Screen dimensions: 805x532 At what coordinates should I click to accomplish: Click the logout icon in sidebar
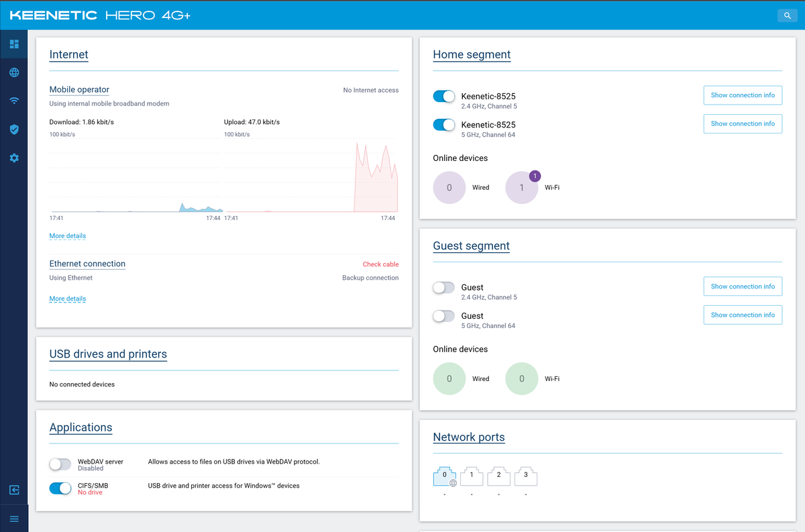point(14,490)
